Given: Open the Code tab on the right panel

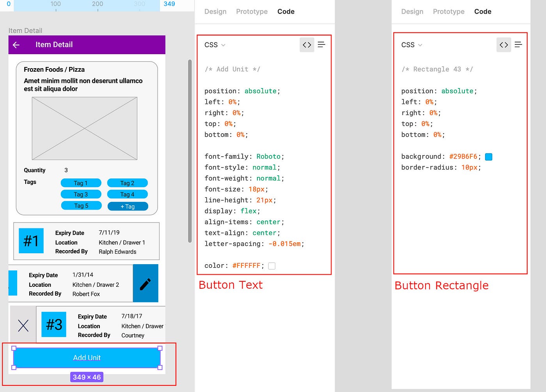Looking at the screenshot, I should [482, 11].
